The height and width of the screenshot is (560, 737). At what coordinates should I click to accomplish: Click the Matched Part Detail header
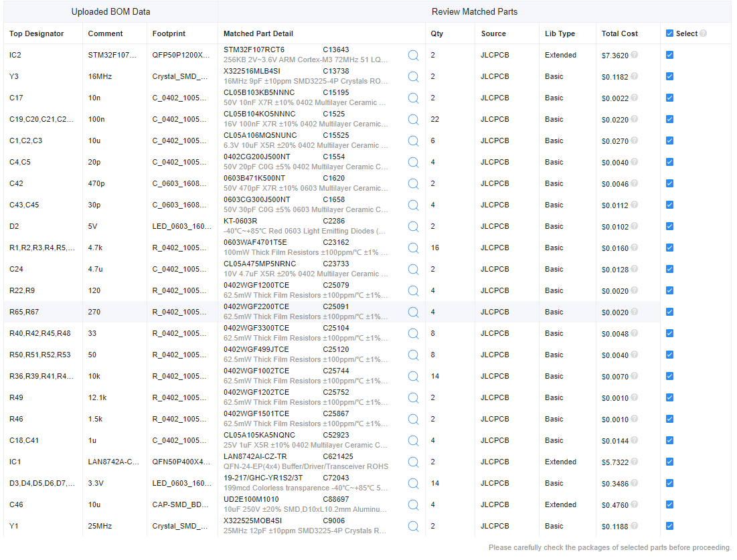(258, 34)
